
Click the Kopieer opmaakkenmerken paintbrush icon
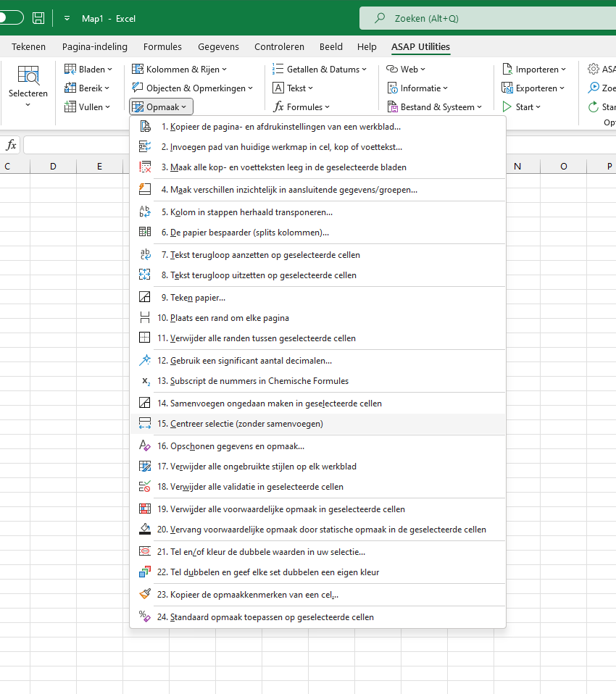(x=145, y=595)
